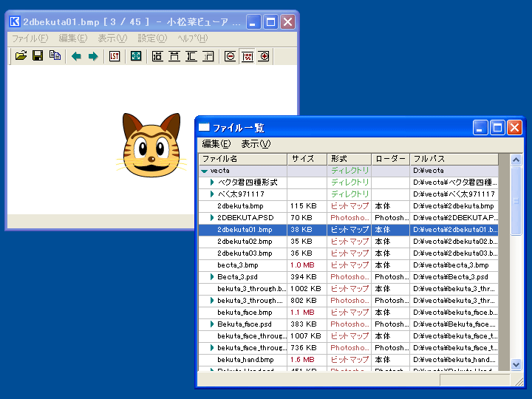Expand the 2DBEKUTA.PSD entry arrow

(x=212, y=218)
